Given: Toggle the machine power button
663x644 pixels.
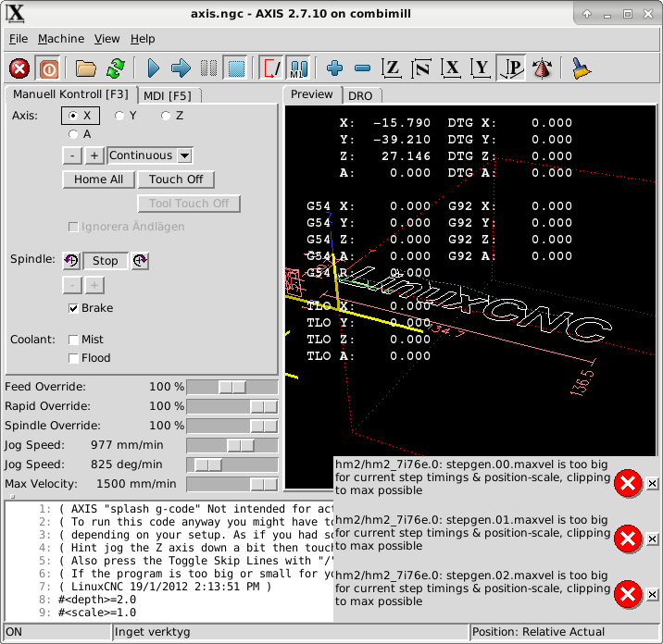Looking at the screenshot, I should click(x=48, y=68).
